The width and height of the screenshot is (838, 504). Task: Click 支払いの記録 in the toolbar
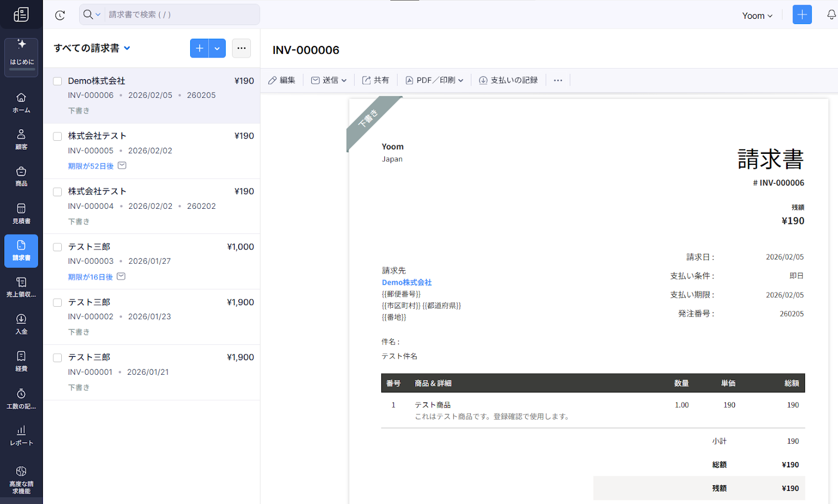click(509, 80)
